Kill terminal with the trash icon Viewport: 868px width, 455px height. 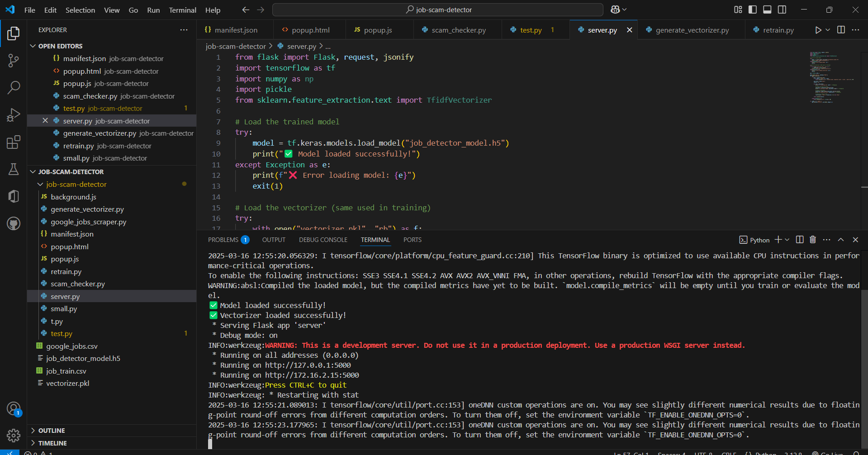click(813, 240)
